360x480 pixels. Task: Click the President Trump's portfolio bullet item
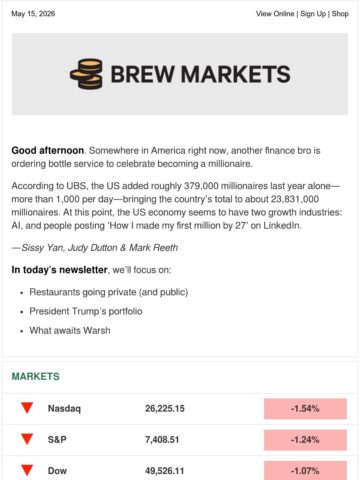tap(86, 311)
